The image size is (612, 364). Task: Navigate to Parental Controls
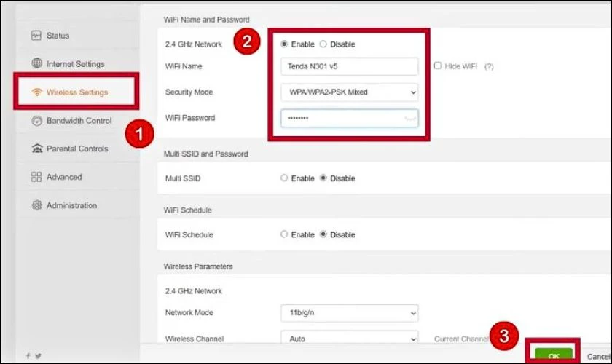point(77,149)
